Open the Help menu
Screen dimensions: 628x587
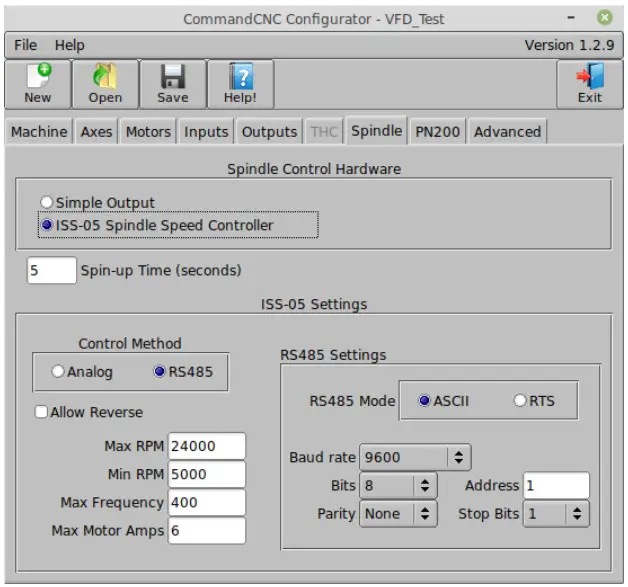(69, 45)
